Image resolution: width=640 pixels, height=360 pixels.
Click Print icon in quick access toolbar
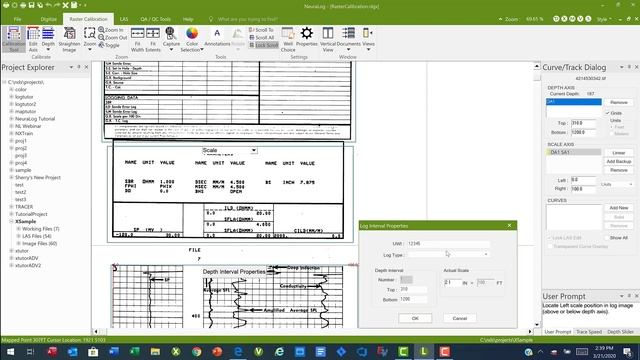point(23,5)
